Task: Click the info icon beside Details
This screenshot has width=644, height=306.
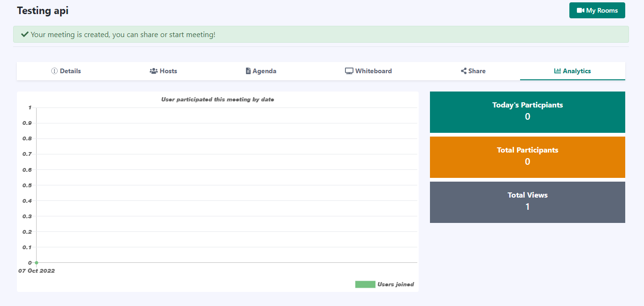Action: point(54,71)
